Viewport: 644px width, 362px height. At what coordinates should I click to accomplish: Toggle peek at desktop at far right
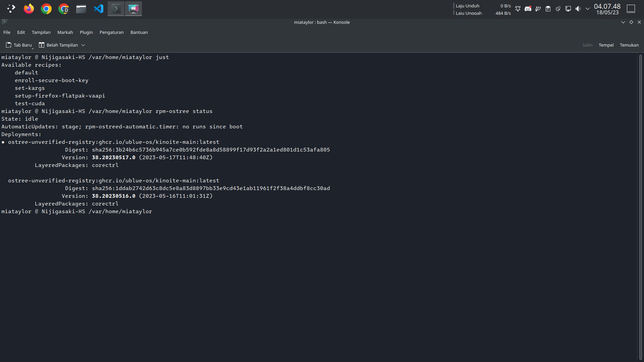(631, 9)
